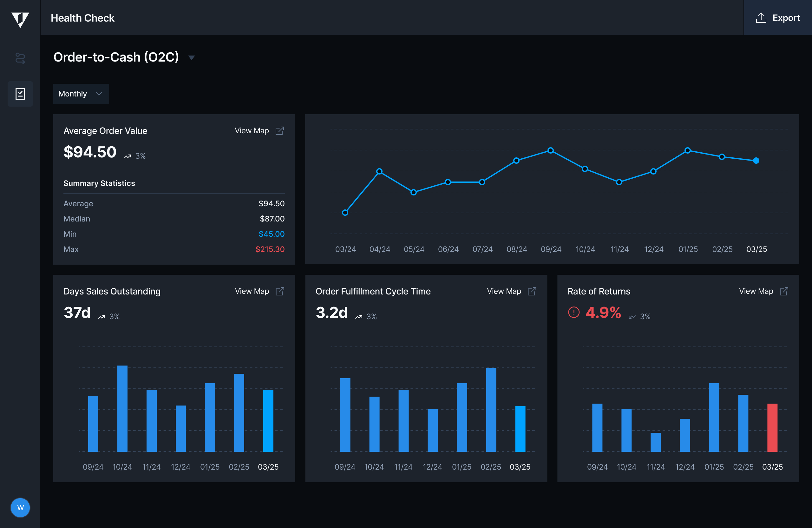Click View Map for Average Order Value
Image resolution: width=812 pixels, height=528 pixels.
[x=252, y=131]
